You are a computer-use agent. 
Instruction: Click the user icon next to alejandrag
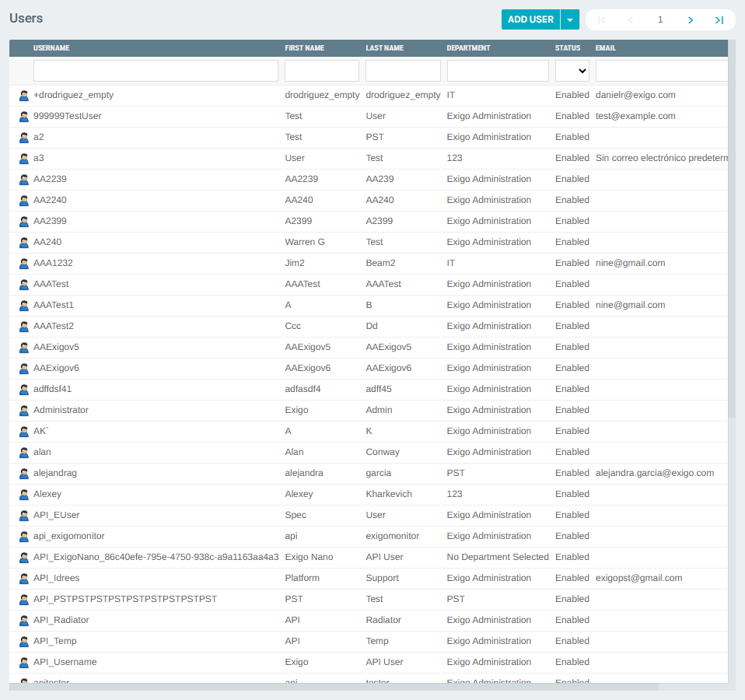(x=24, y=474)
